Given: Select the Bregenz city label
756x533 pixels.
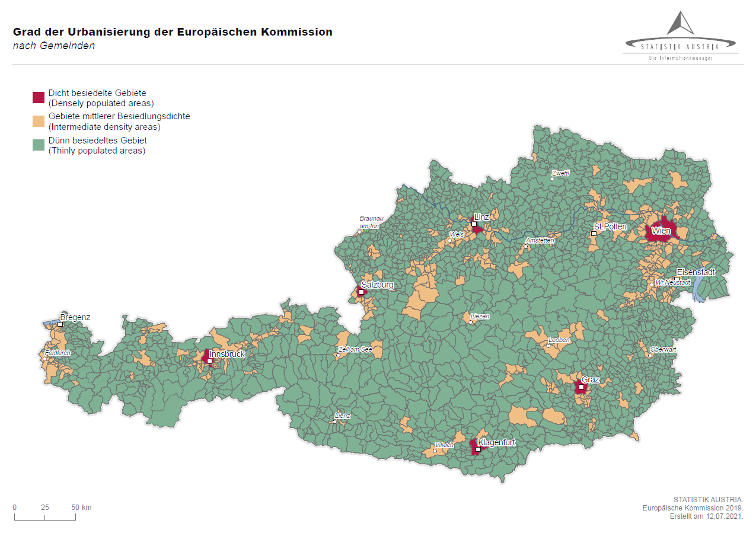Looking at the screenshot, I should pos(75,317).
